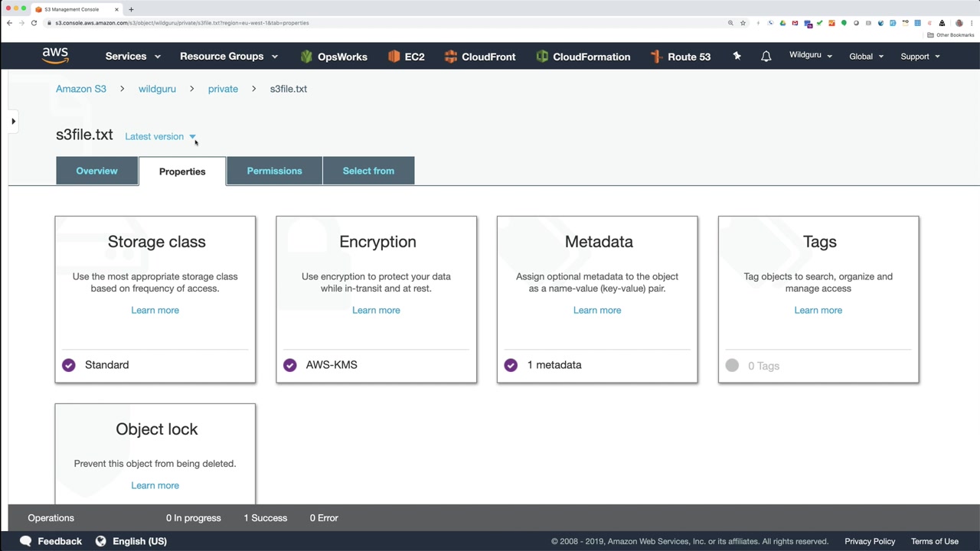This screenshot has height=551, width=980.
Task: Select the 0 Tags grey circle
Action: coord(732,365)
